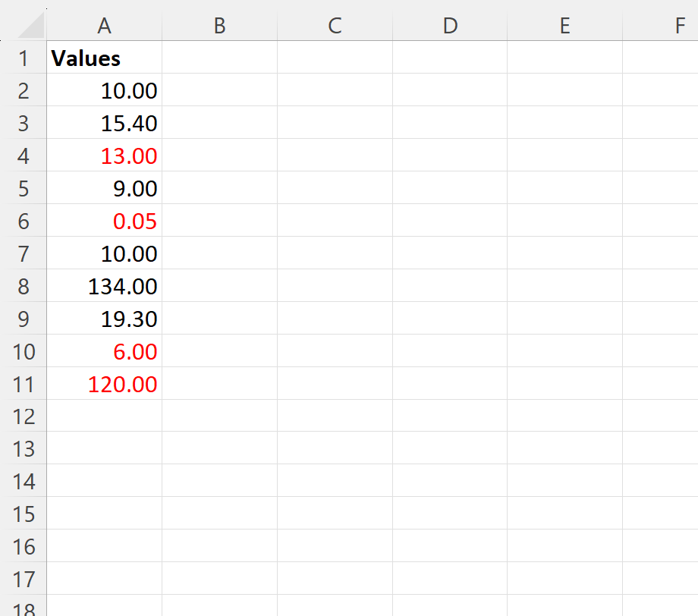Click empty cell E11

click(x=565, y=383)
